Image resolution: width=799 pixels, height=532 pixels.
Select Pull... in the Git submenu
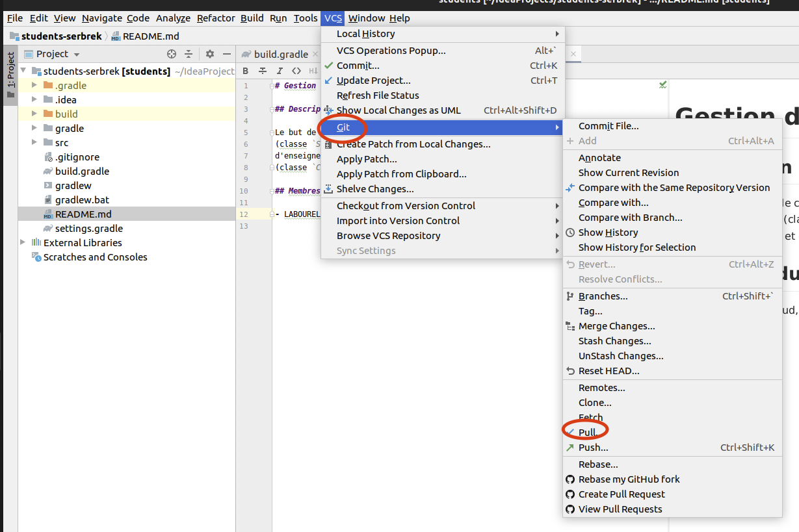coord(588,433)
